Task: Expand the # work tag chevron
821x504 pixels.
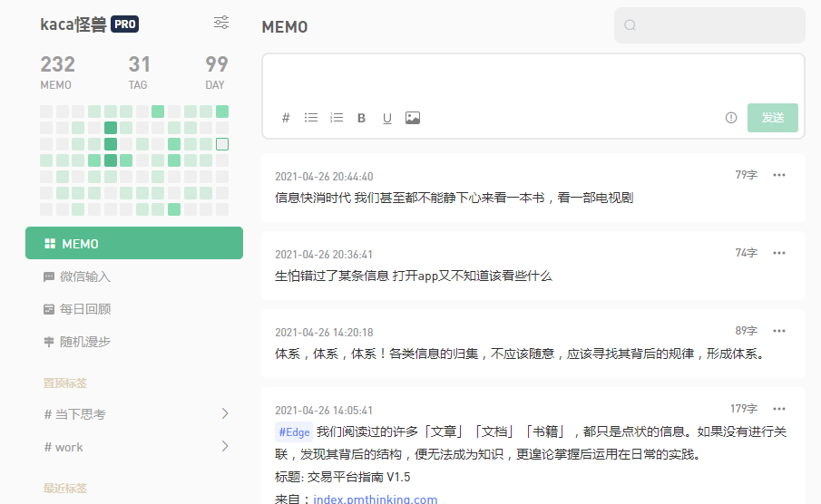Action: point(225,446)
